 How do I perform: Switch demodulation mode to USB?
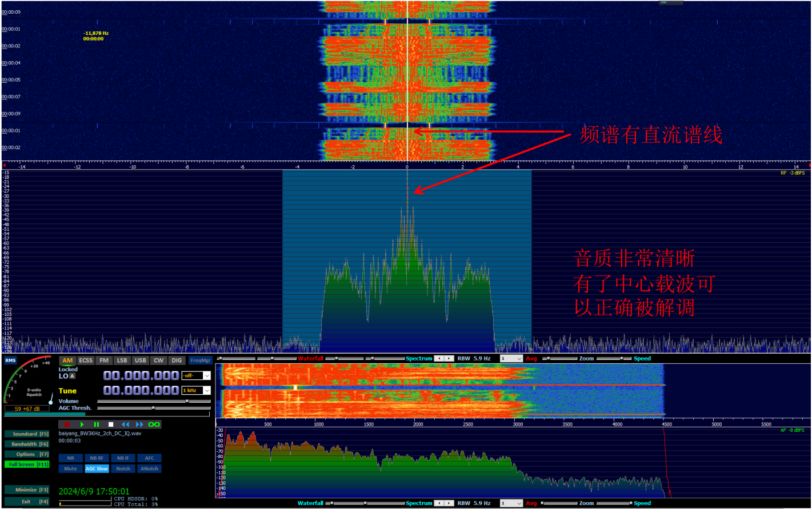[140, 360]
